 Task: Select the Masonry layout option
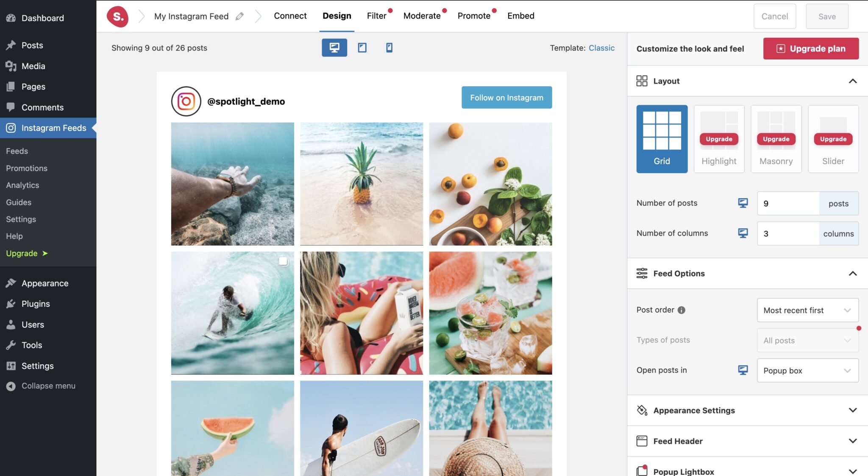point(776,139)
